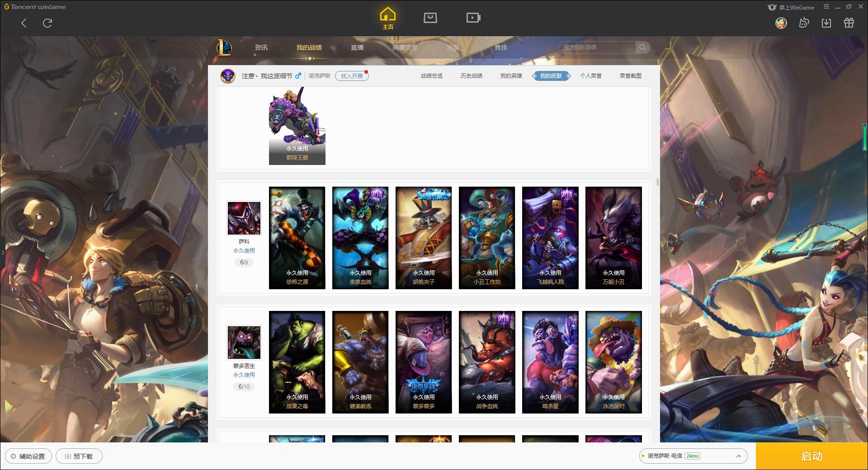Open the 泳池派对 skin thumbnail

click(613, 362)
